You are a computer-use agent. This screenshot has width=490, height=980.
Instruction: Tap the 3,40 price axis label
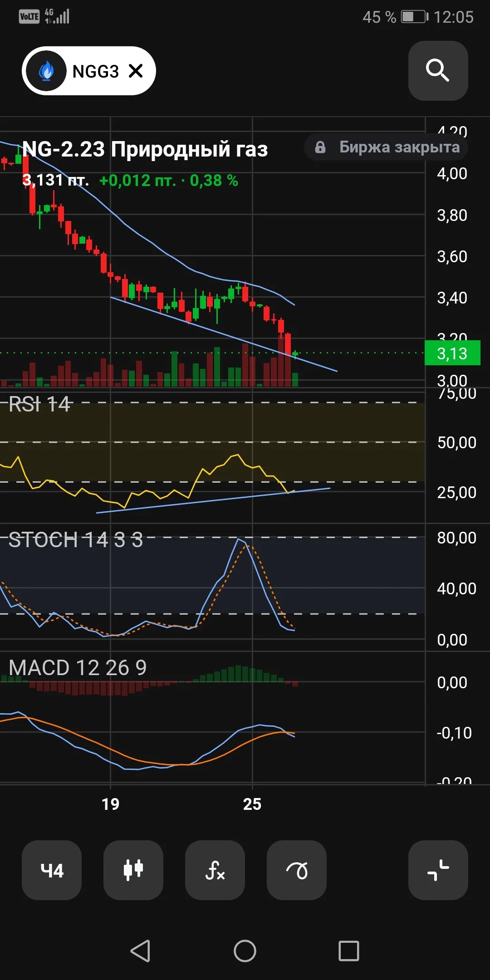pos(452,298)
